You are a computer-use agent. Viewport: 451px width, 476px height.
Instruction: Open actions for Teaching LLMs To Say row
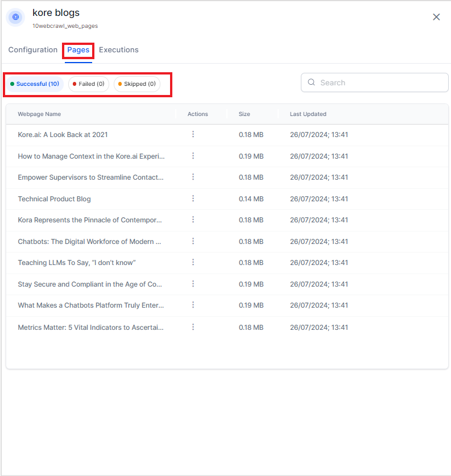point(193,262)
